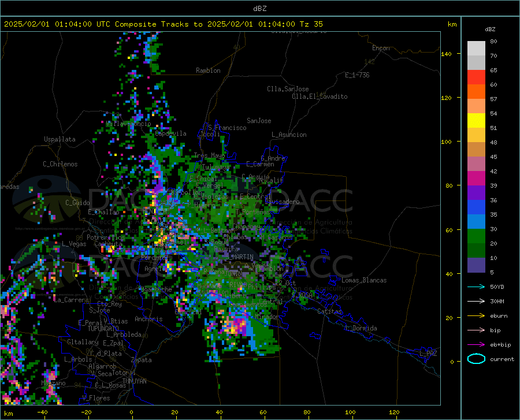
Task: Click the '30HM' legend label
Action: (x=497, y=302)
